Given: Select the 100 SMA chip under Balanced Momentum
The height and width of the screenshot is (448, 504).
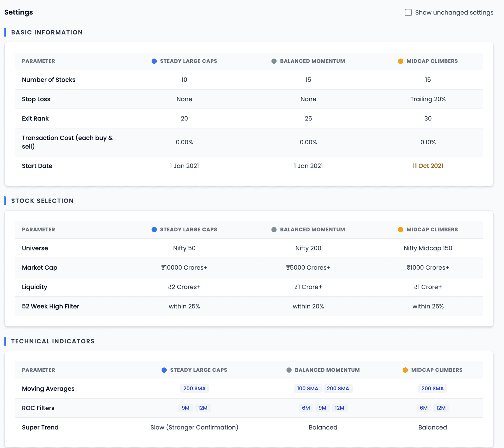Looking at the screenshot, I should (x=307, y=389).
